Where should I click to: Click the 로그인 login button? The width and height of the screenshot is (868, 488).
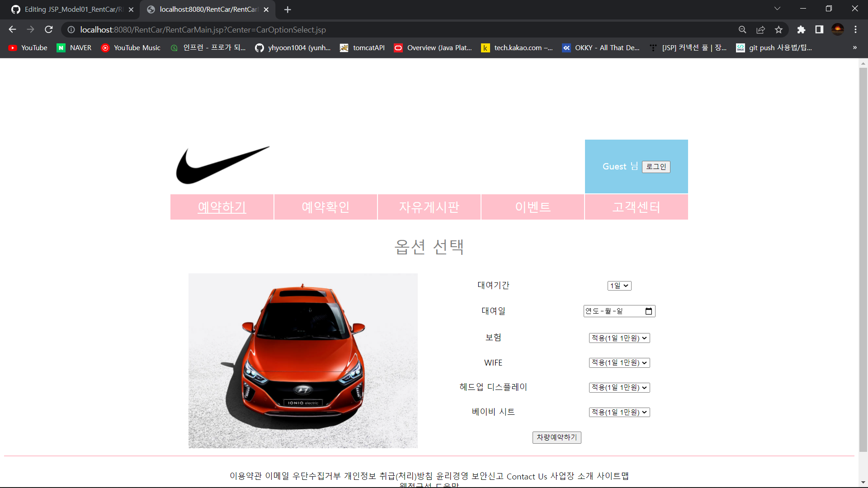click(656, 167)
